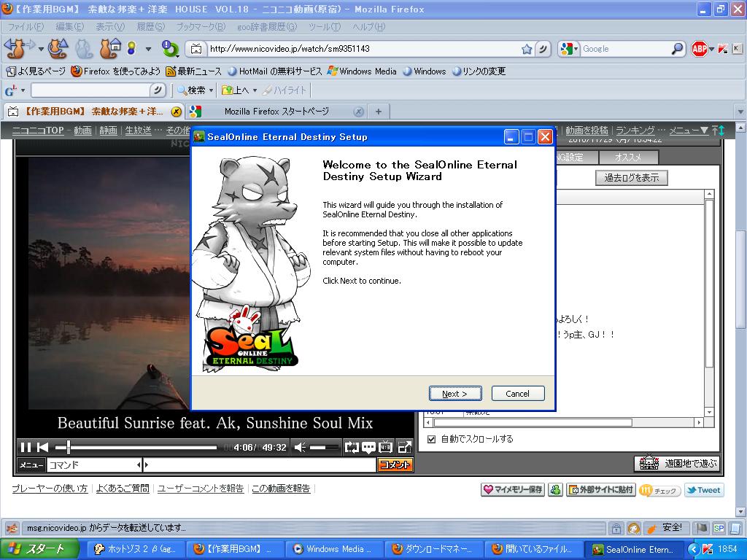Image resolution: width=747 pixels, height=560 pixels.
Task: Click the go button in URL bar
Action: (x=543, y=49)
